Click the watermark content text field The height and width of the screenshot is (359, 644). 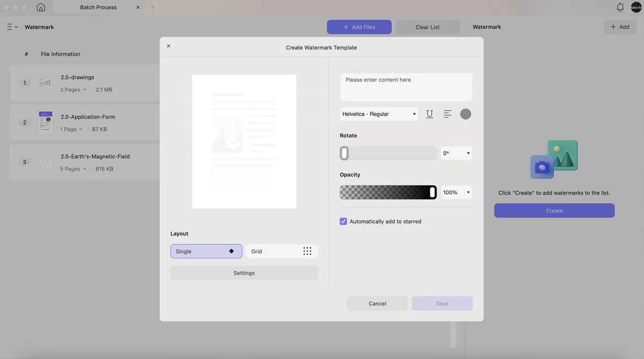click(406, 87)
